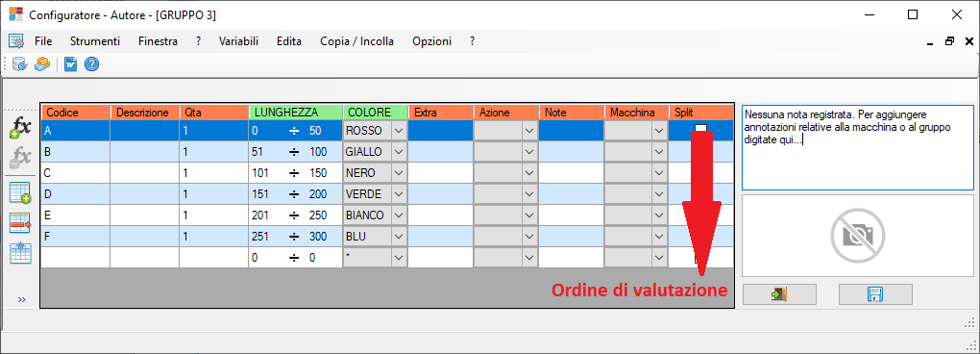Open the Azione dropdown in row C
This screenshot has width=980, height=354.
(x=529, y=172)
